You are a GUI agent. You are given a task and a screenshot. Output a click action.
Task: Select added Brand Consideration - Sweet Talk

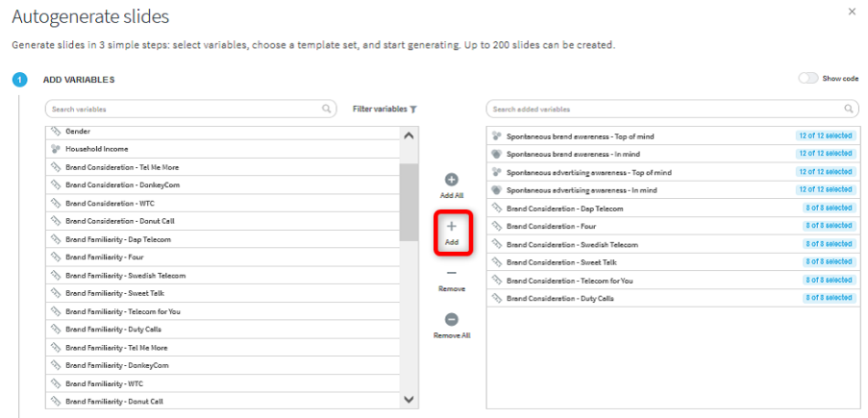pyautogui.click(x=673, y=262)
